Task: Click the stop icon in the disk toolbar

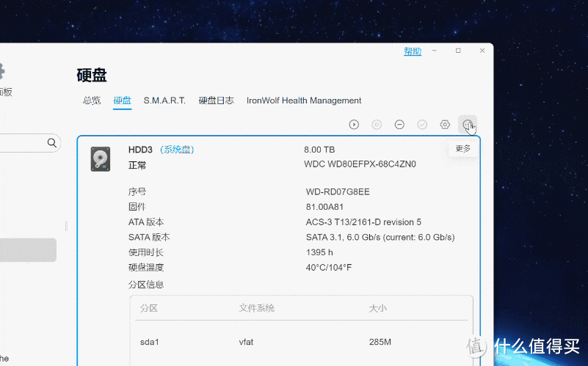Action: click(377, 125)
